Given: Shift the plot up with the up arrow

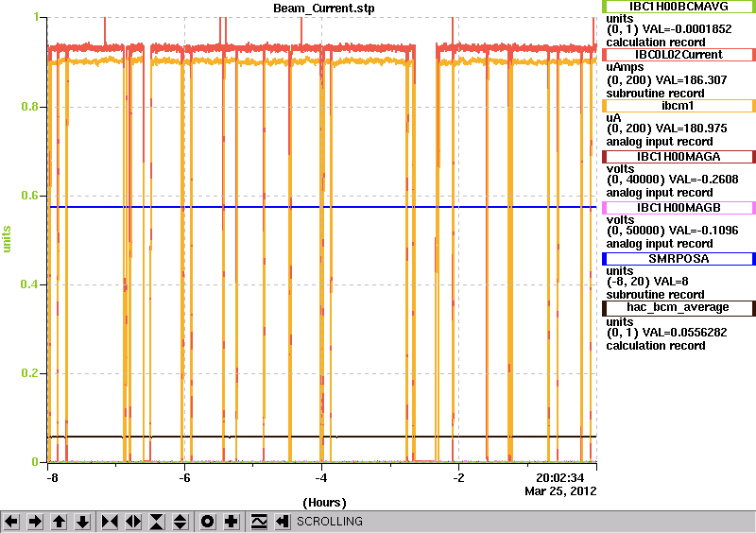Looking at the screenshot, I should coord(59,522).
